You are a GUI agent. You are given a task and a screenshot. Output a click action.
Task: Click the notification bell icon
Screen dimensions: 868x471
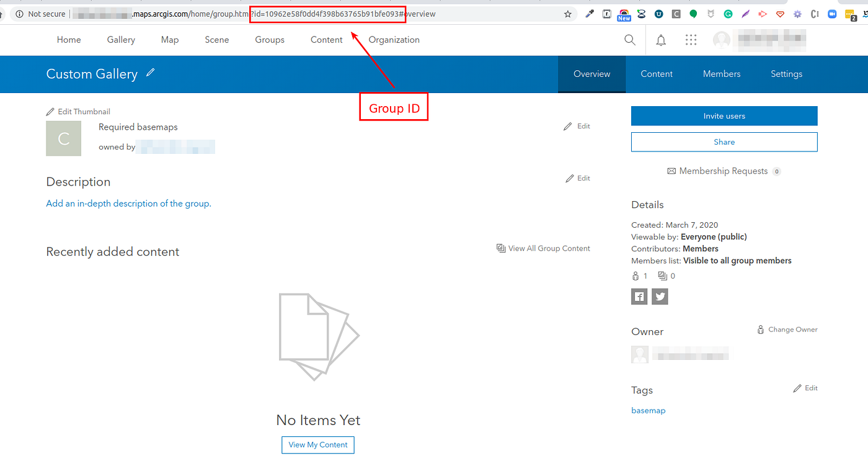[660, 39]
